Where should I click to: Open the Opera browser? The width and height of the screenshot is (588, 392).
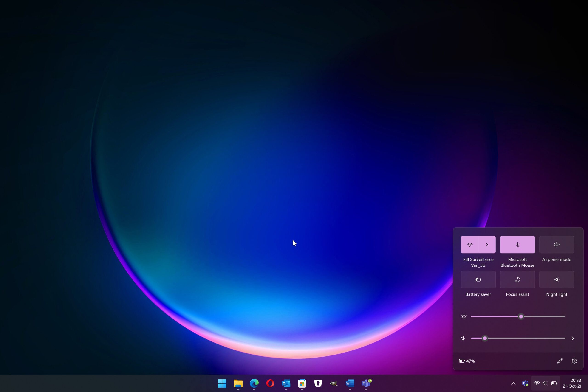tap(270, 383)
